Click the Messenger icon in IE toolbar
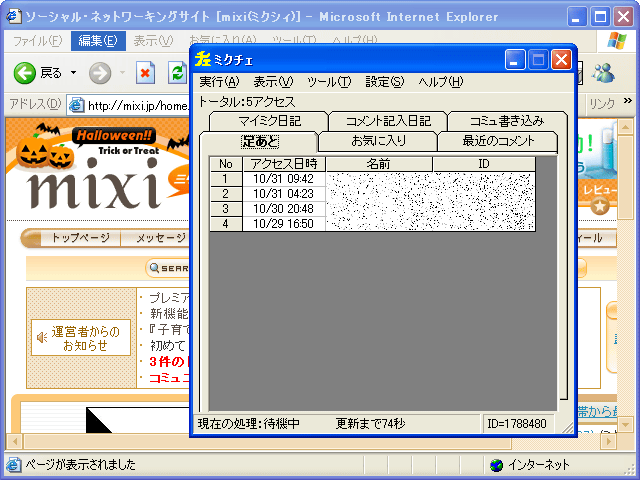 coord(604,73)
